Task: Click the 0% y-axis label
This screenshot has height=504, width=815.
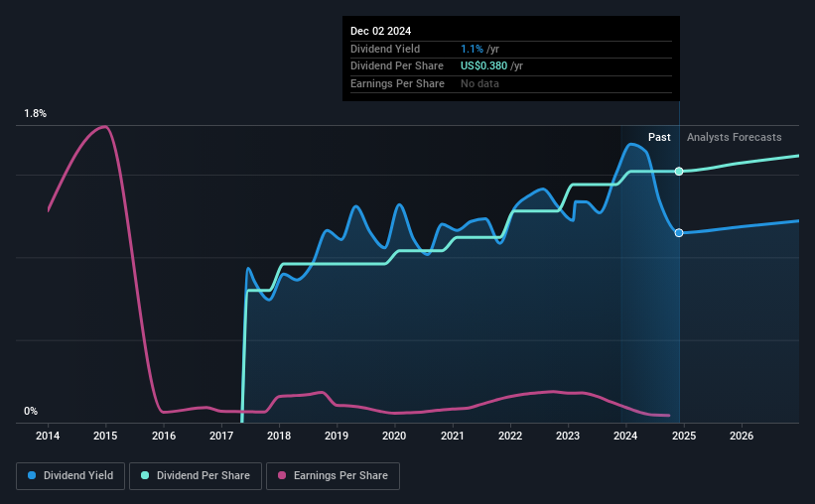Action: (31, 411)
